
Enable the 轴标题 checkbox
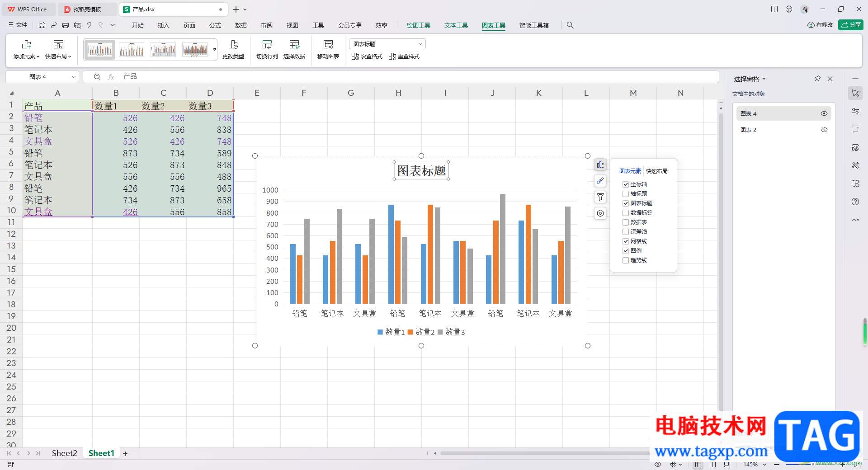pos(626,194)
